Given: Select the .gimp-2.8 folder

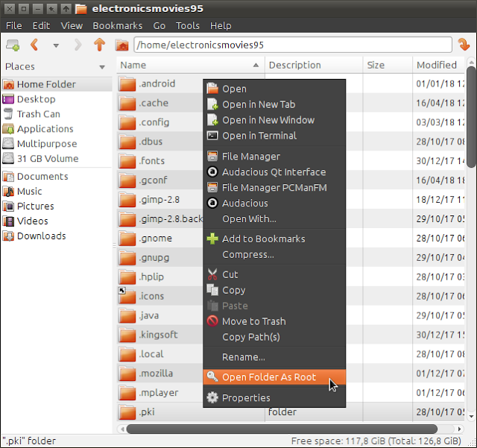Looking at the screenshot, I should [159, 200].
